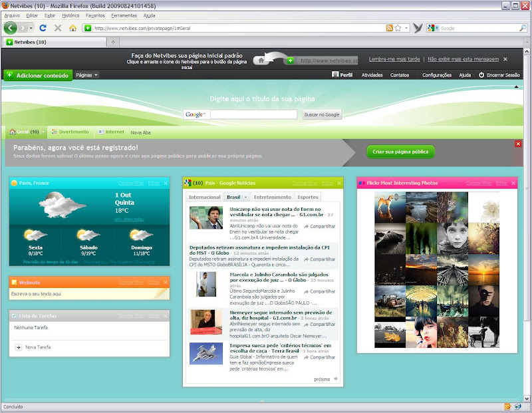Open a new browser tab

tap(113, 42)
